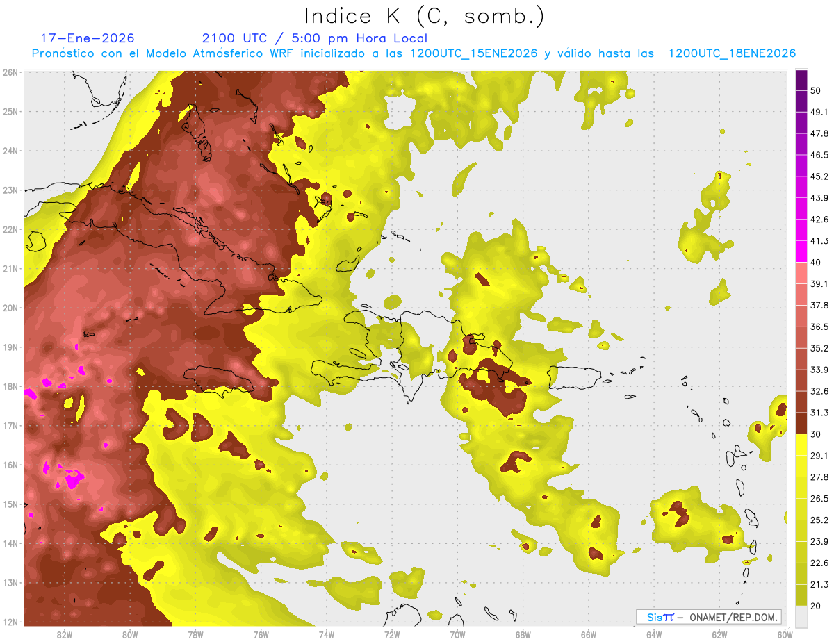Click the colorbar value label '39.1'

click(x=819, y=283)
